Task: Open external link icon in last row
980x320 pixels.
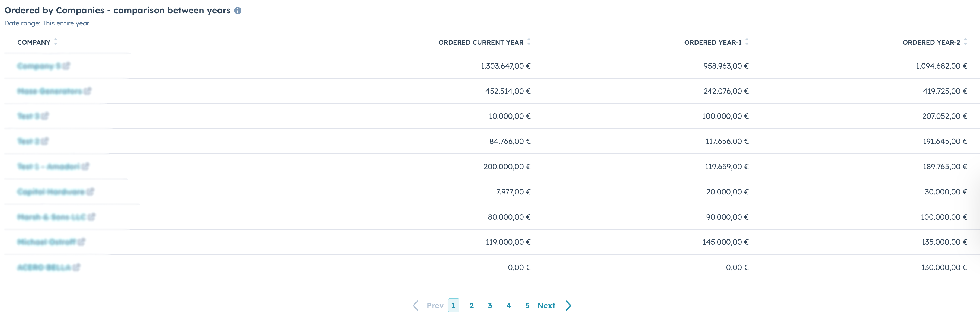Action: pyautogui.click(x=76, y=267)
